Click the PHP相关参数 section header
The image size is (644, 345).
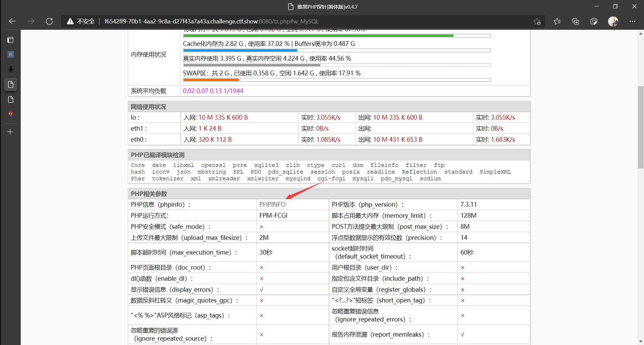[x=329, y=194]
